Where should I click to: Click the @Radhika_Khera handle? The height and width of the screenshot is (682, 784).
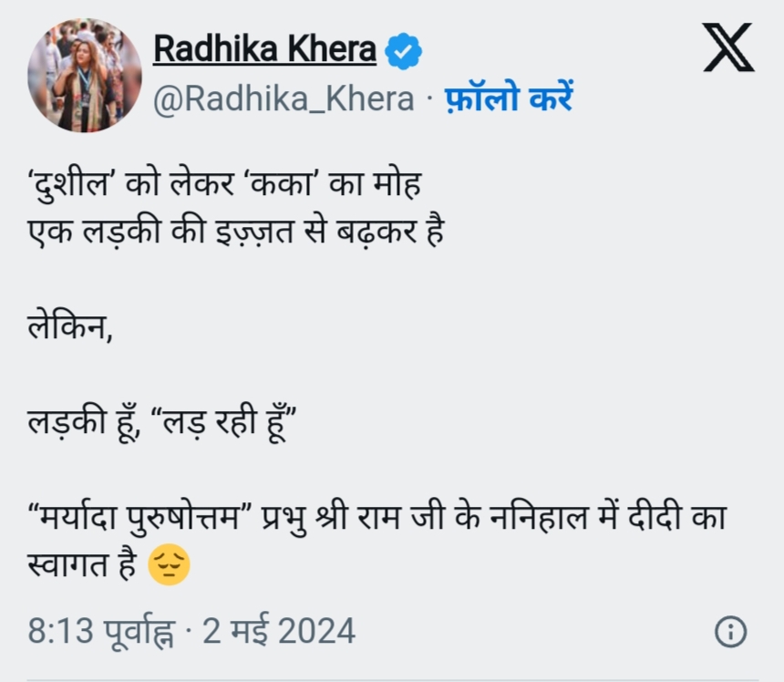(283, 99)
